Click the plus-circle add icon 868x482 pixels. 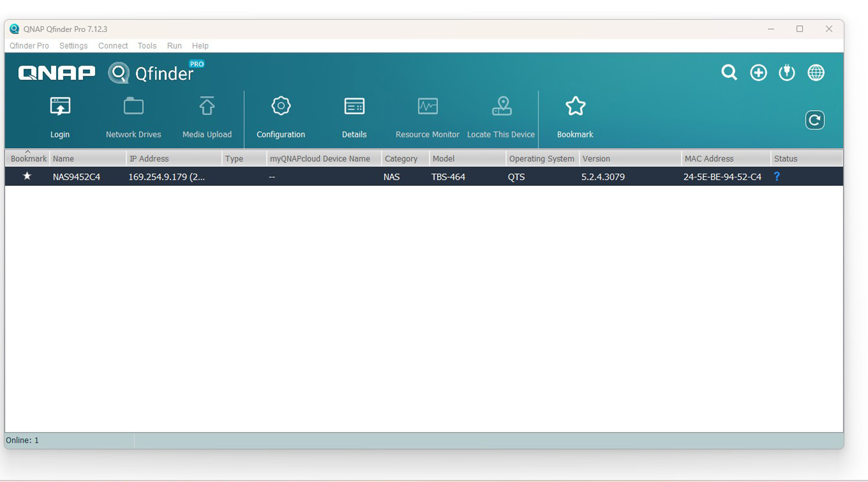point(758,72)
